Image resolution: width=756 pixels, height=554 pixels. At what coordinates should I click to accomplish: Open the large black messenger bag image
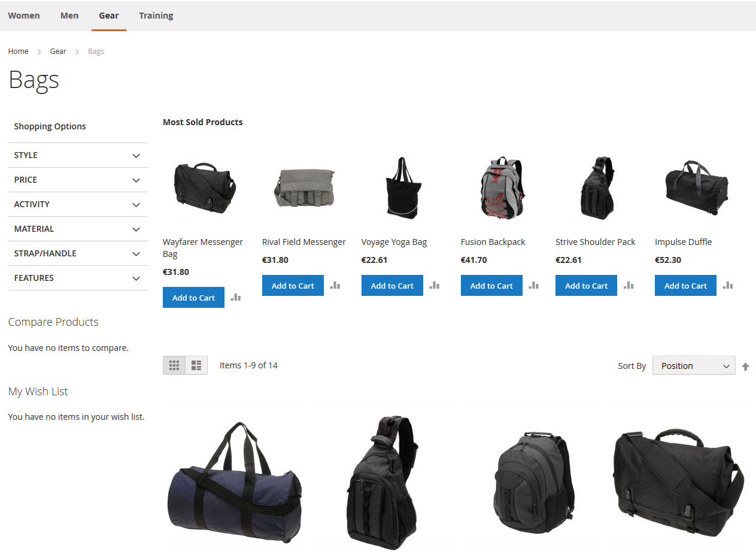pyautogui.click(x=679, y=483)
